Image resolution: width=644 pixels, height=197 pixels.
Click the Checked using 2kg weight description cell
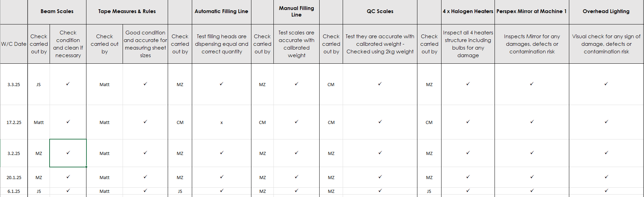pos(380,44)
